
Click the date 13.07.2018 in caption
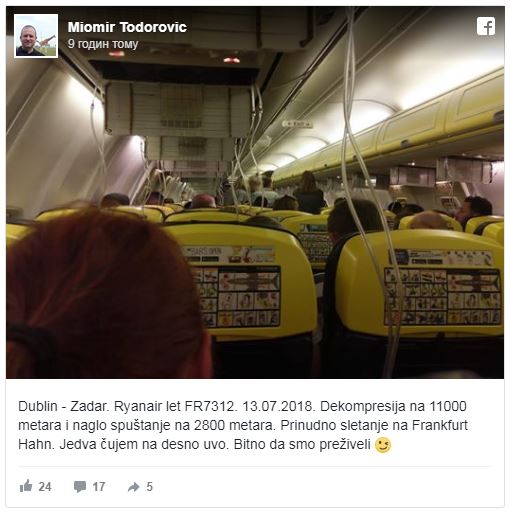(278, 406)
